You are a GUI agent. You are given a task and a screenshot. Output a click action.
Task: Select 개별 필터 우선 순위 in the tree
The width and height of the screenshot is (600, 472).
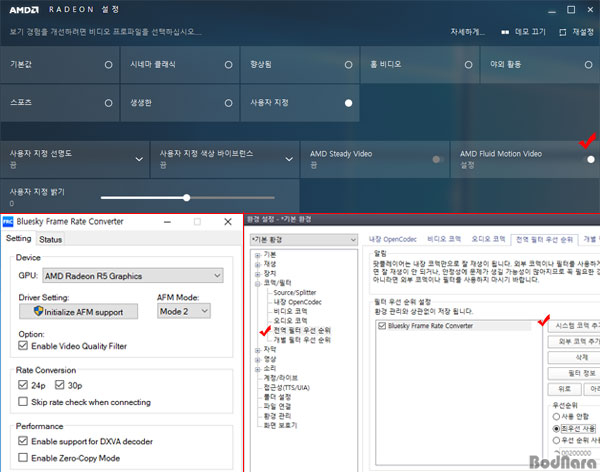coord(302,340)
